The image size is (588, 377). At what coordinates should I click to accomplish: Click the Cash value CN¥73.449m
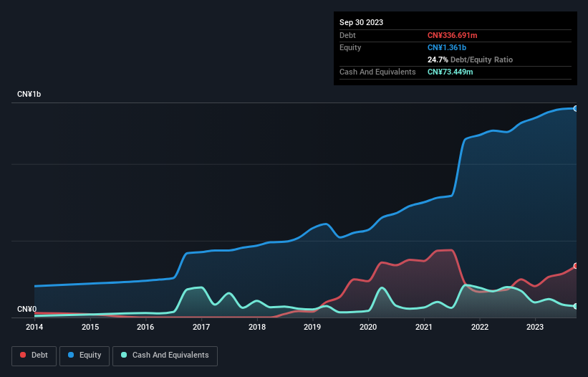[450, 72]
